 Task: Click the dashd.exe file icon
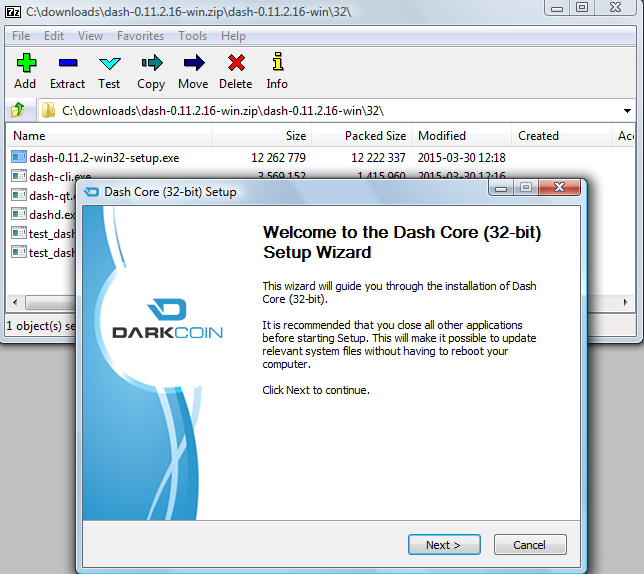point(18,214)
